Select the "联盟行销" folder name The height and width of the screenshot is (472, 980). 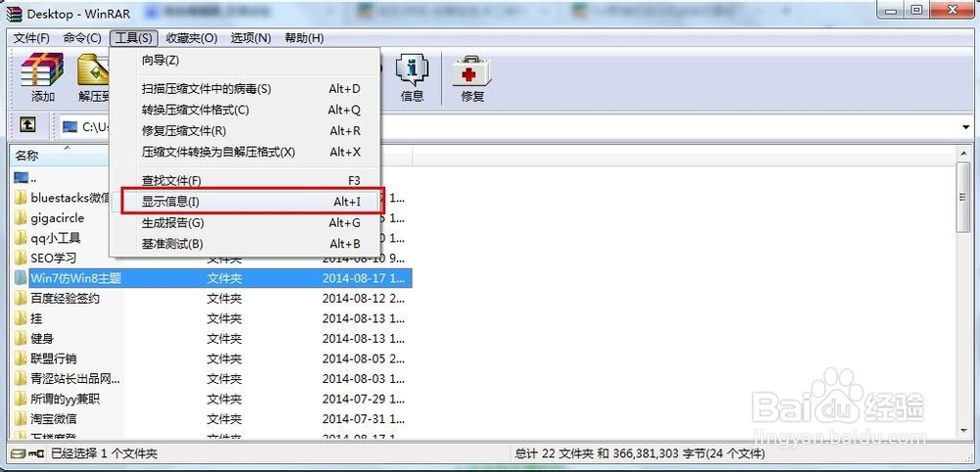click(53, 358)
